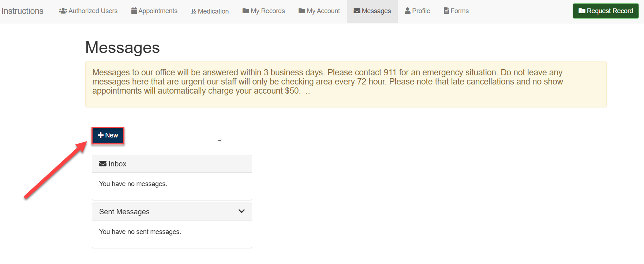
Task: Click the no sent messages text area
Action: [140, 232]
